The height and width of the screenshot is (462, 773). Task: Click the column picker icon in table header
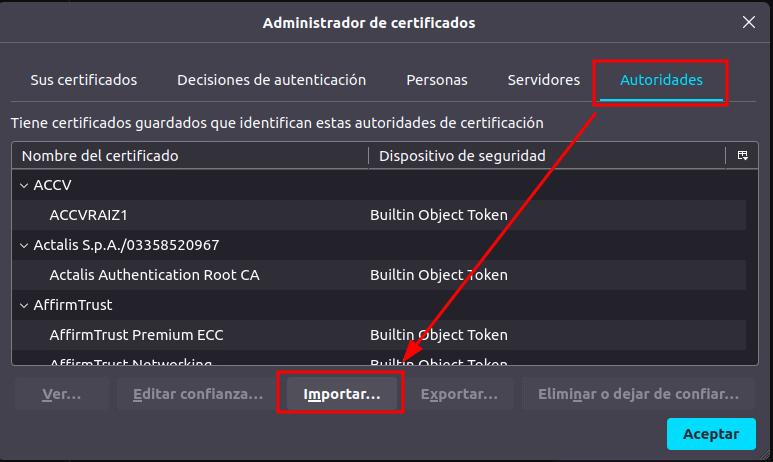coord(742,156)
